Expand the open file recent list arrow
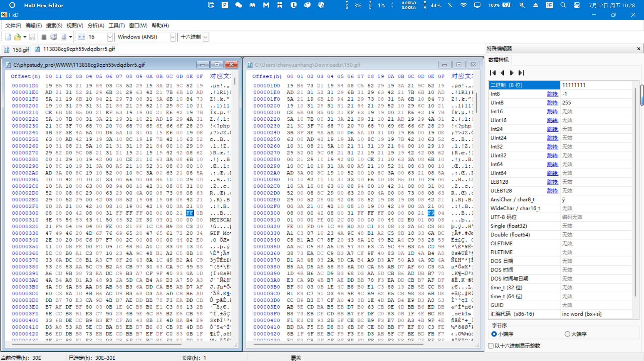644x361 pixels. tap(25, 37)
